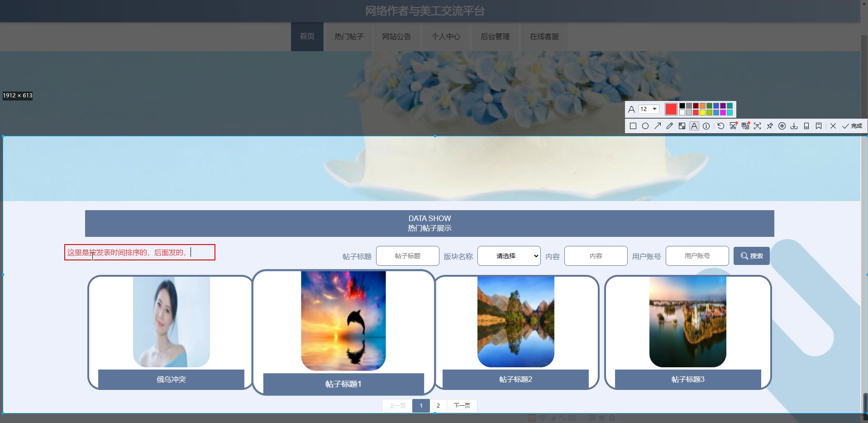
Task: Pick the magenta color swatch
Action: [723, 112]
